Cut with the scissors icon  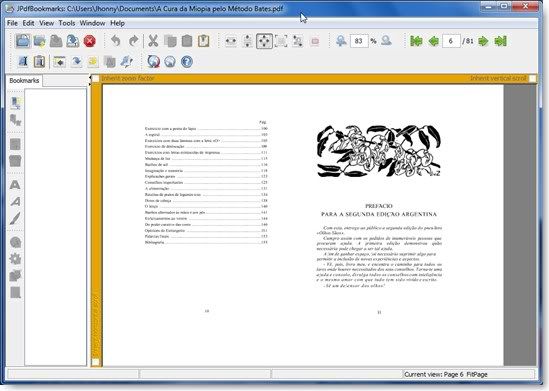(x=153, y=41)
